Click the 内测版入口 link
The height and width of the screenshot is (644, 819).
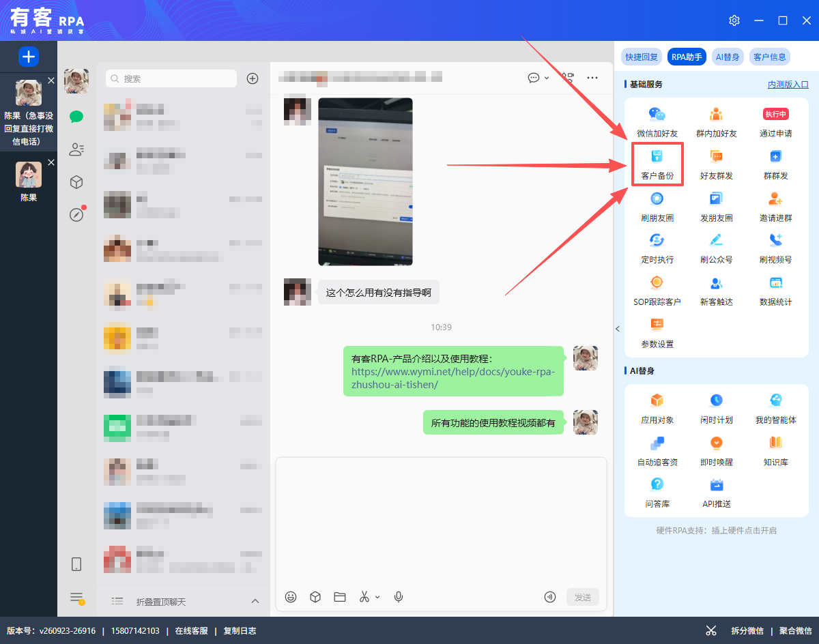point(788,85)
